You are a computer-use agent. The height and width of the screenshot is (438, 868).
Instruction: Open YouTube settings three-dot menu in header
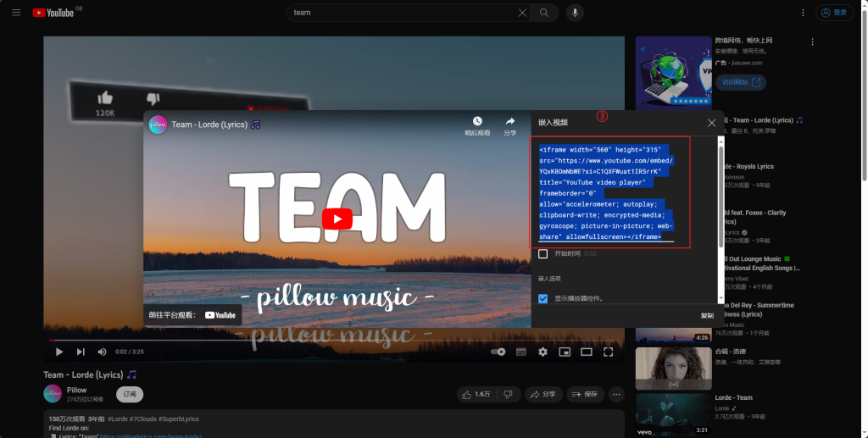(802, 13)
